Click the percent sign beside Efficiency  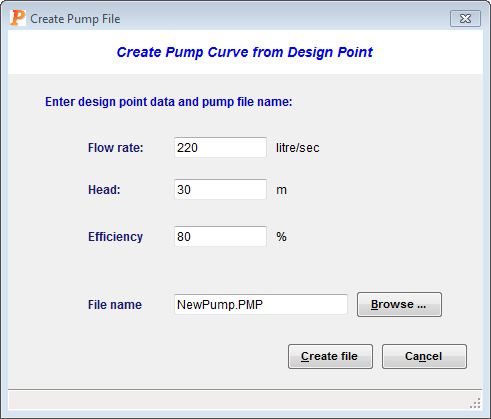pos(281,237)
